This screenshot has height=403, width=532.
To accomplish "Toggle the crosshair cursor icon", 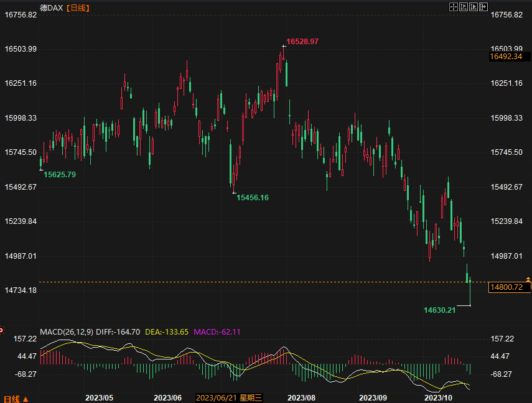I will pos(453,7).
